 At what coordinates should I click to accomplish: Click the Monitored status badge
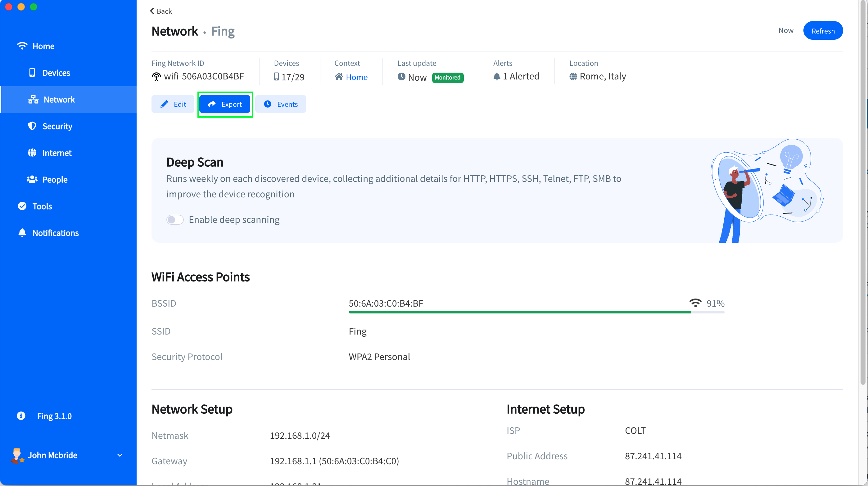pos(447,78)
